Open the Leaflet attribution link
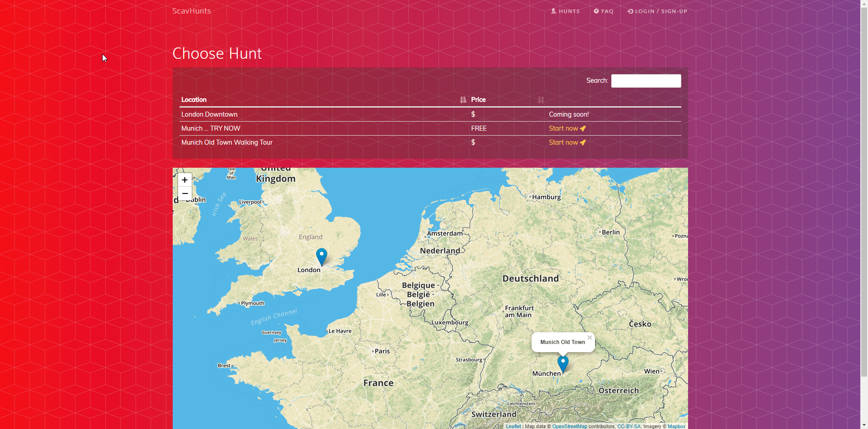Screen dimensions: 868x429 coord(513,426)
